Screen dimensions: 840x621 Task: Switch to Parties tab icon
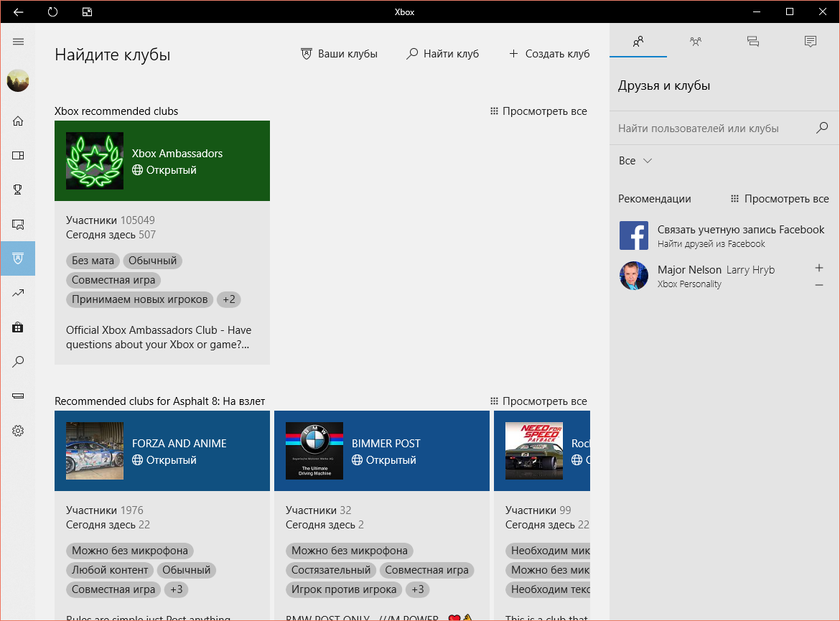pyautogui.click(x=696, y=41)
